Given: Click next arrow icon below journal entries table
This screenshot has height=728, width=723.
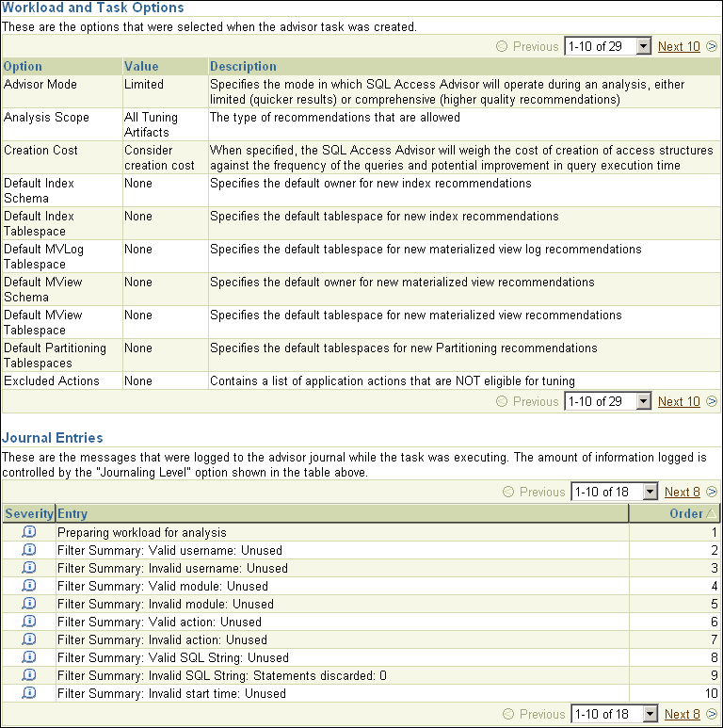Looking at the screenshot, I should pos(712,714).
